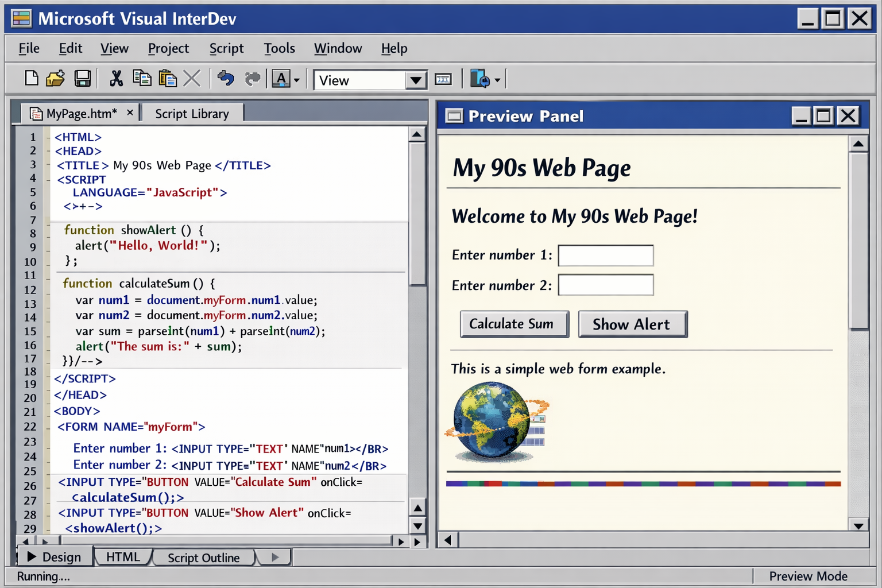The width and height of the screenshot is (882, 588).
Task: Open the Project menu
Action: pos(168,48)
